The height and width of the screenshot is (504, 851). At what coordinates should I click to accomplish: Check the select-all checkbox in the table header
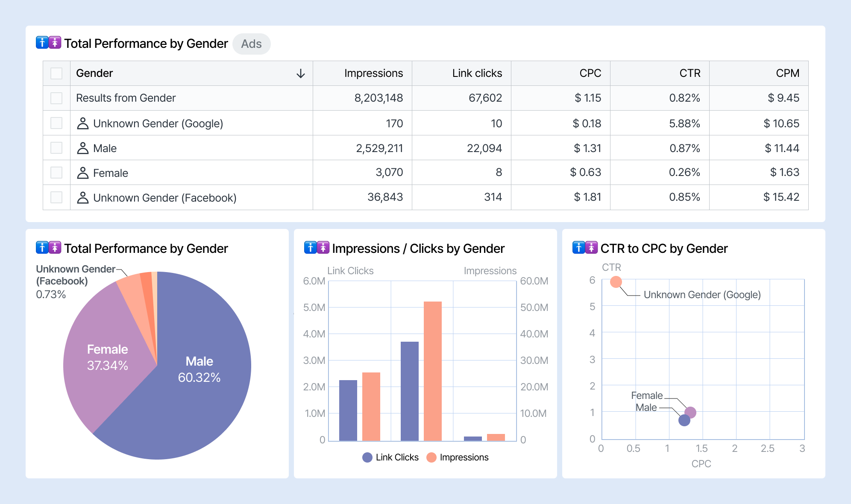tap(56, 73)
